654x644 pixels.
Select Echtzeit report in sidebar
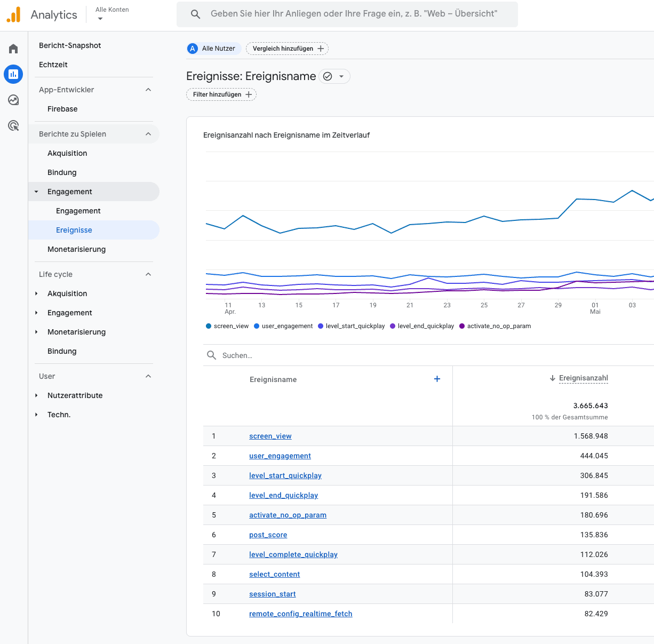(53, 65)
